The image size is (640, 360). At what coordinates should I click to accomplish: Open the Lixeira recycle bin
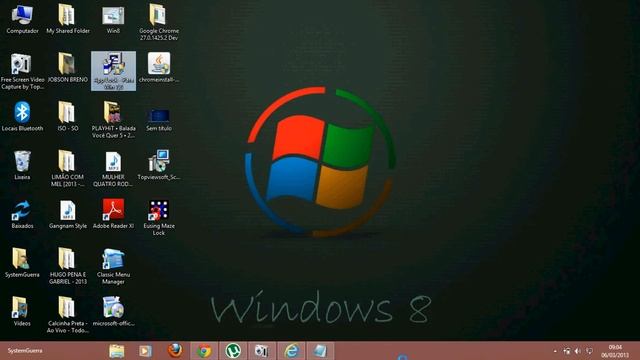[22, 165]
